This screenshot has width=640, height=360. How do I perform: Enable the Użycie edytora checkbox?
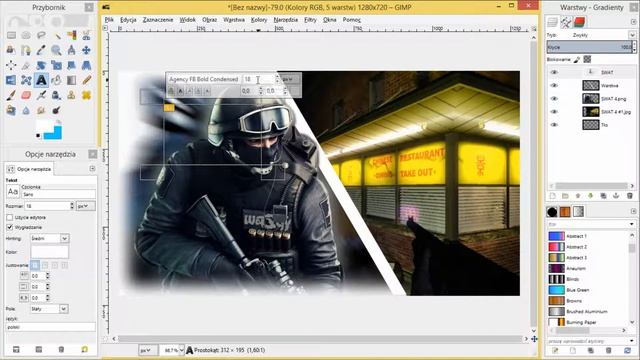[x=10, y=218]
